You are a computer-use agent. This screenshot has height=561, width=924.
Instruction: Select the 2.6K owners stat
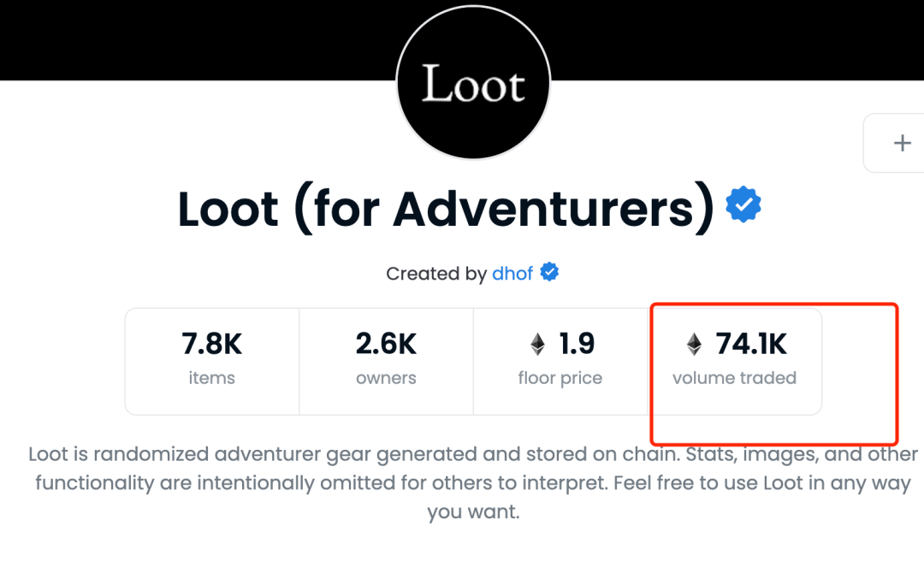point(386,361)
